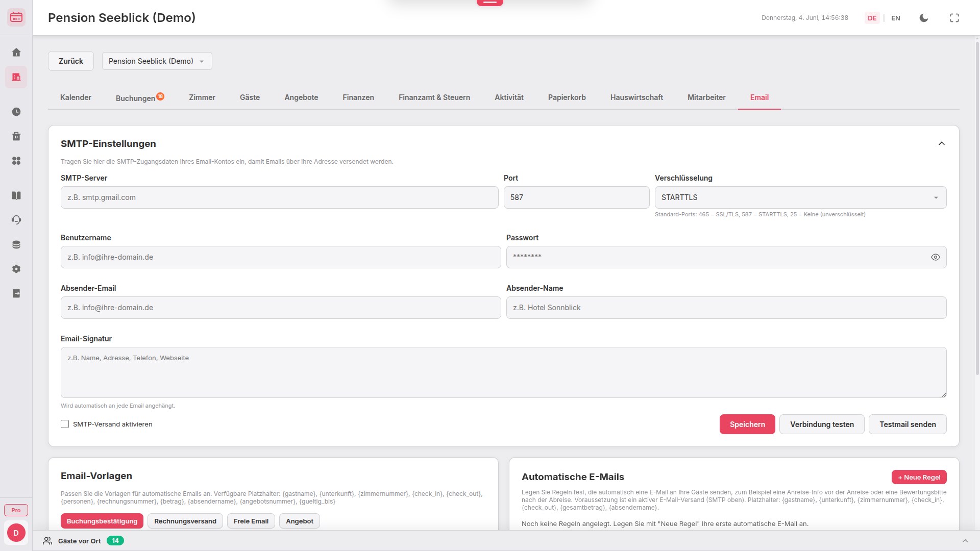
Task: Open the Mitarbeiter tab
Action: click(706, 97)
